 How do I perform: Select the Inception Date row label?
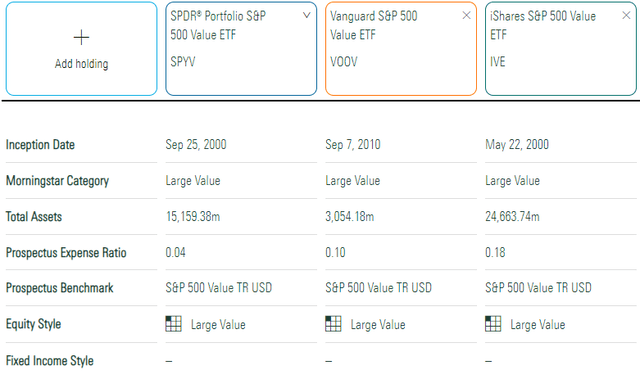point(40,145)
